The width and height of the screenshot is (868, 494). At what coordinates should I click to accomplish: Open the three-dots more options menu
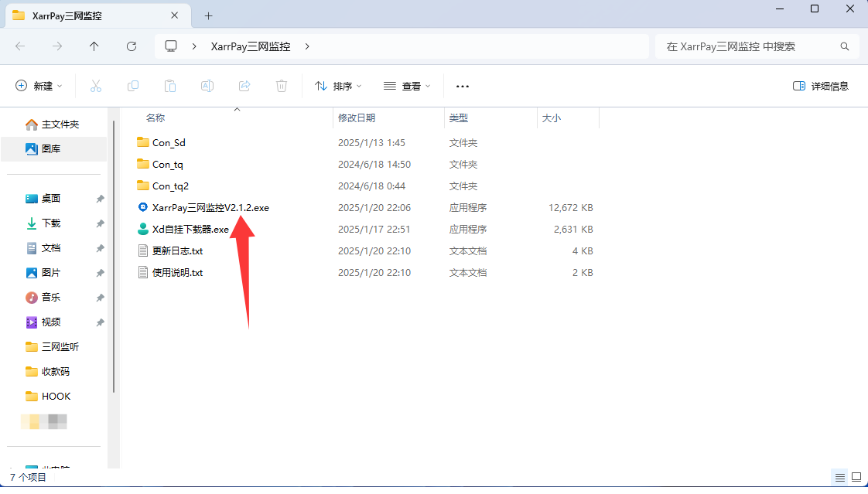coord(463,86)
